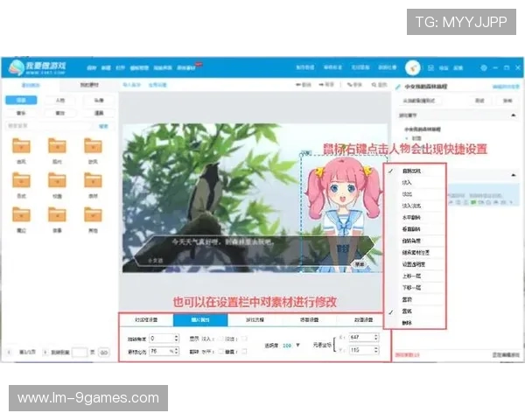Viewport: 525px width, 420px height.
Task: Click the dialogue text box on canvas
Action: [x=255, y=250]
